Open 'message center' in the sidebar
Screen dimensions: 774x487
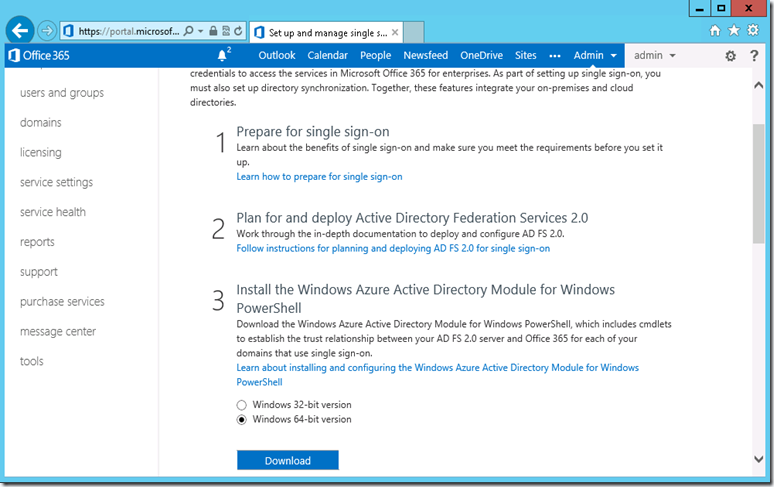(x=58, y=332)
